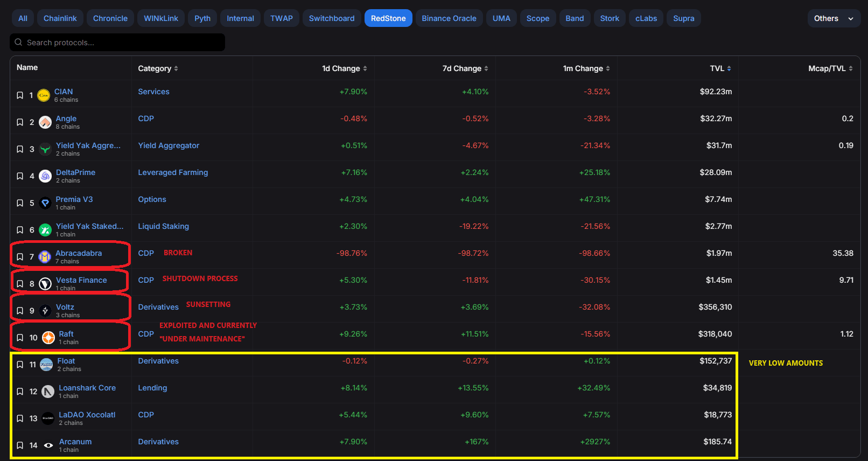Open the Liquid Staking category link
This screenshot has height=461, width=868.
coord(163,226)
